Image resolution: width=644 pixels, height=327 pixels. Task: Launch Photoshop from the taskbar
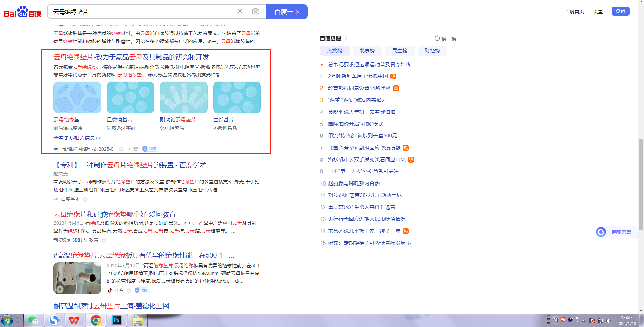click(x=116, y=320)
